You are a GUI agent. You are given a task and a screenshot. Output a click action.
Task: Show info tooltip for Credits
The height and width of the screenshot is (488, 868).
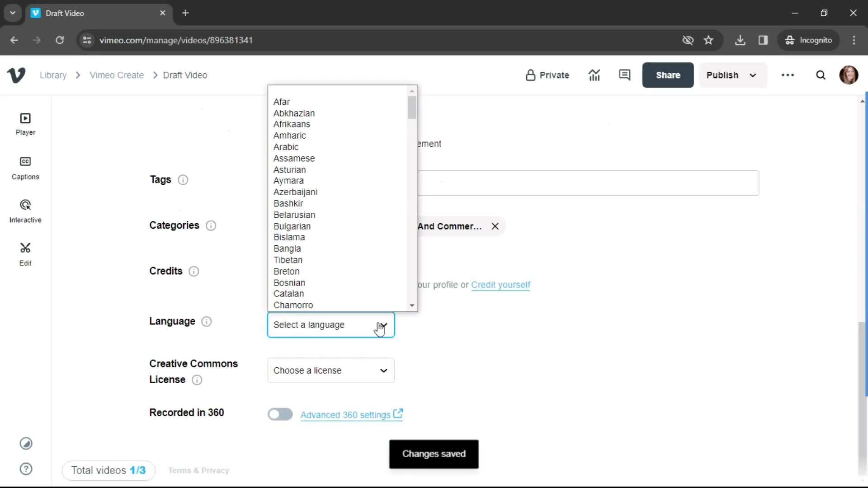pos(193,271)
